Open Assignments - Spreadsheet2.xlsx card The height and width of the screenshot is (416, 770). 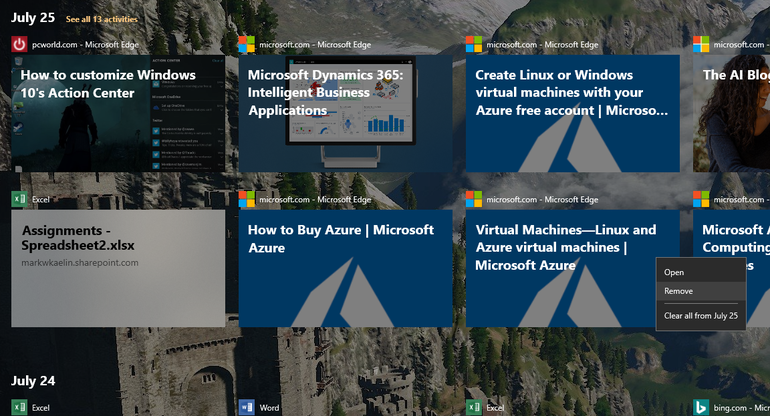click(118, 269)
